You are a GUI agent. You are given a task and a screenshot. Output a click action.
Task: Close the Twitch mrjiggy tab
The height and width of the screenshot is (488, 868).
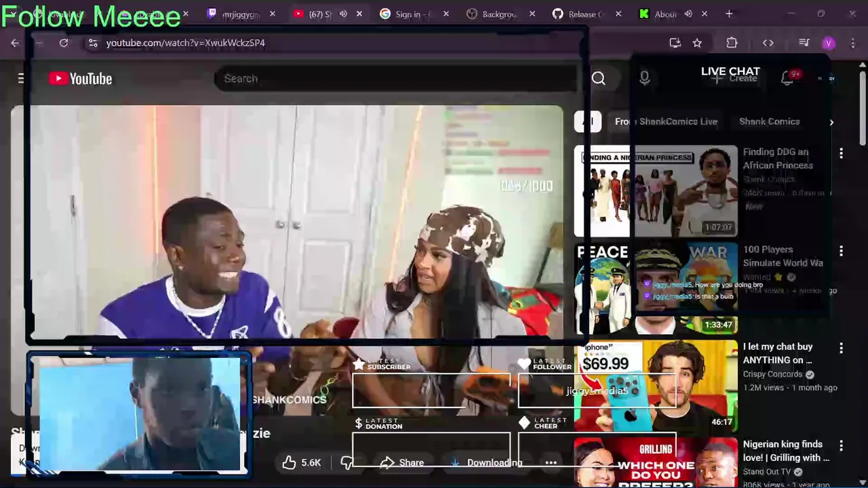pos(273,14)
